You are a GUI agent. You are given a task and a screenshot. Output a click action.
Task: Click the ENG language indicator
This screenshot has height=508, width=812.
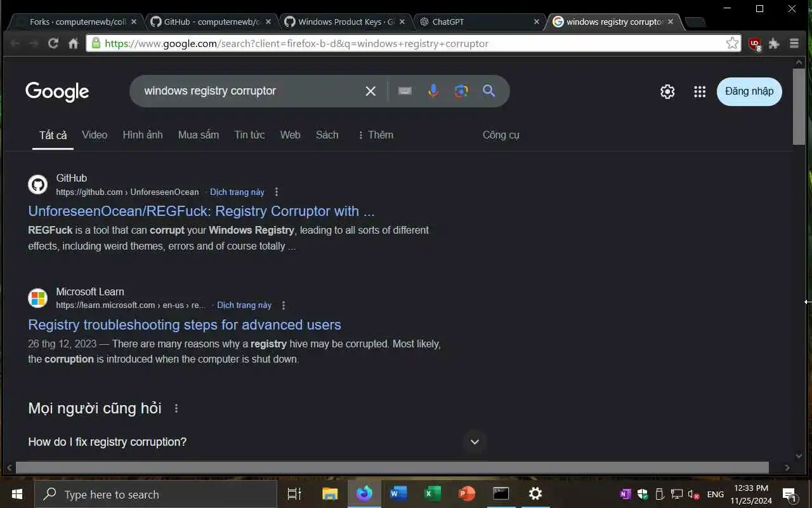pos(716,495)
